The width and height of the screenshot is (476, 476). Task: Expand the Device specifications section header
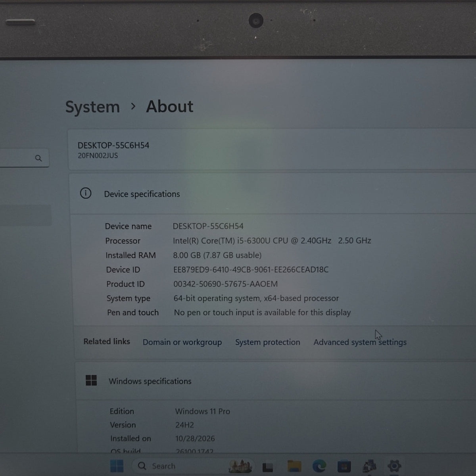tap(273, 194)
